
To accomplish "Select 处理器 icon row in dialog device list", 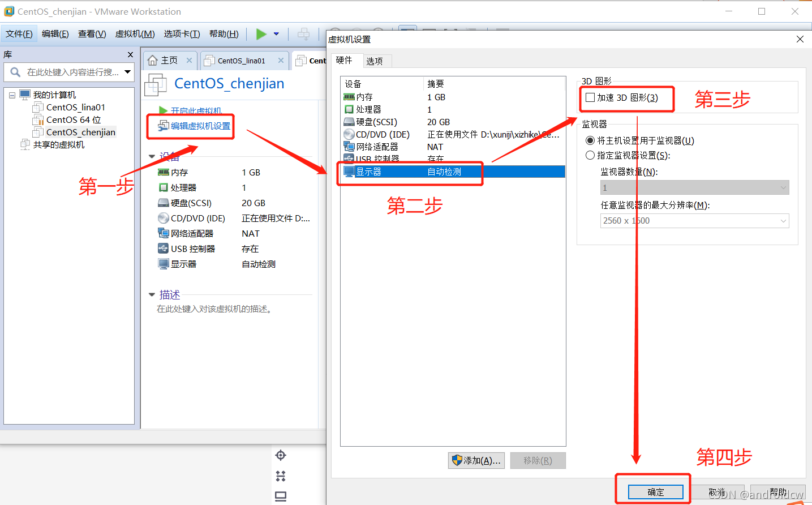I will click(x=349, y=109).
